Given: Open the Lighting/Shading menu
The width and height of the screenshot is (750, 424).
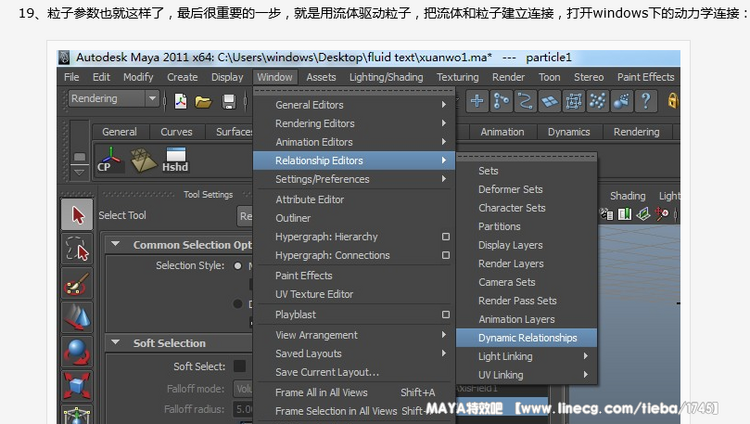Looking at the screenshot, I should (x=386, y=77).
